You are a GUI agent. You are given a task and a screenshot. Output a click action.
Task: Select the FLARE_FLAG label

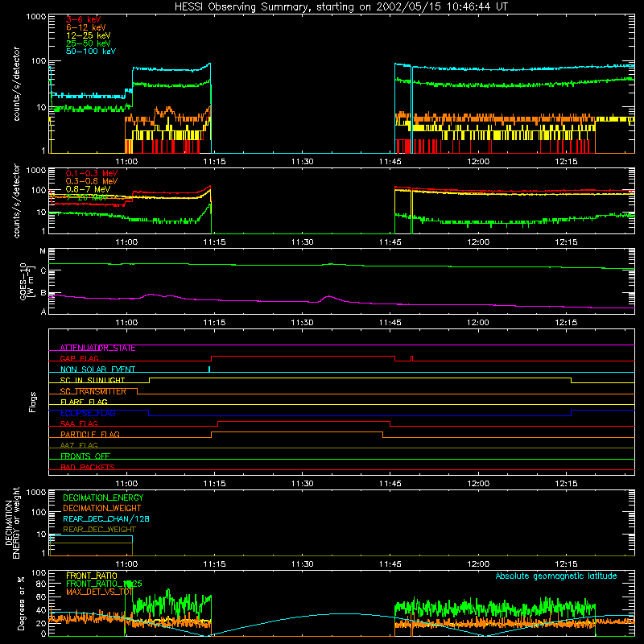84,402
